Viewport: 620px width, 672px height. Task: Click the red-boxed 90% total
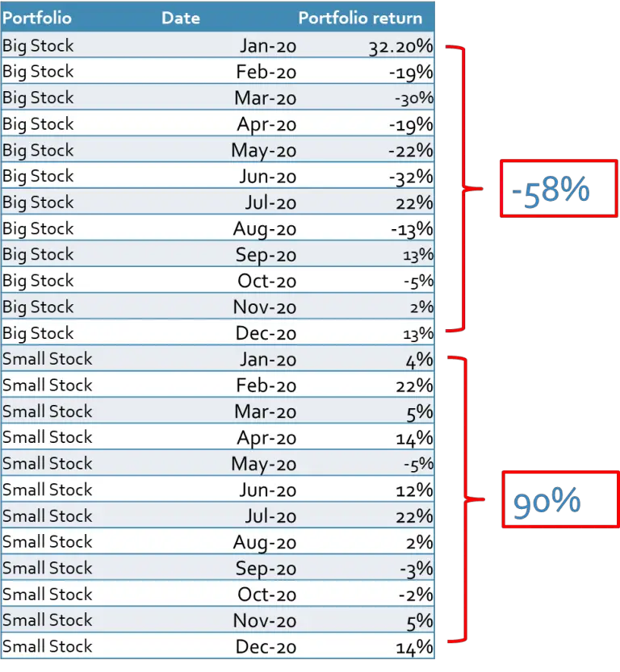click(x=547, y=502)
